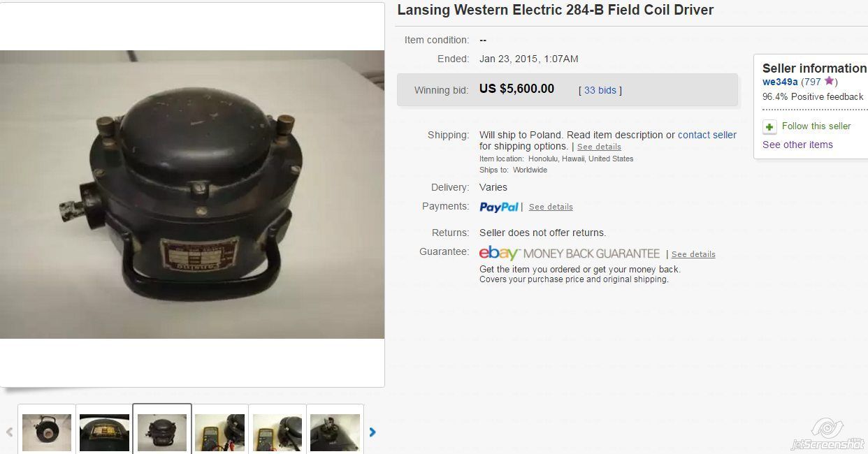868x454 pixels.
Task: Click the purple feedback star icon
Action: click(829, 81)
